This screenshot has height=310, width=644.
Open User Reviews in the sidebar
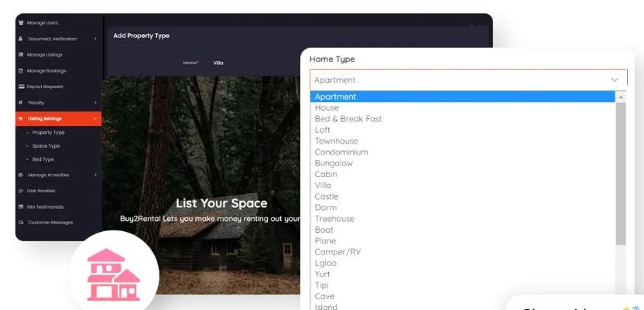click(x=41, y=191)
